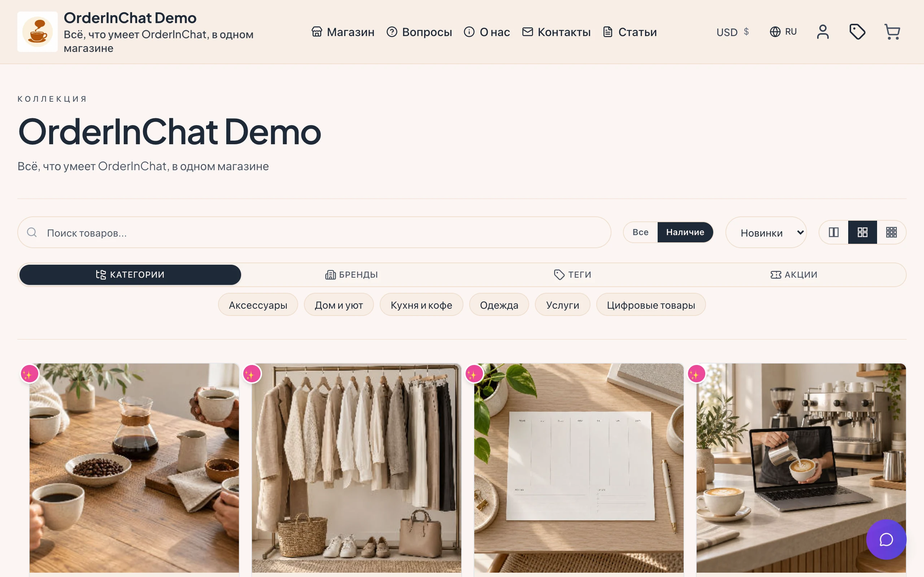Expand the Новинки sorting dropdown
The width and height of the screenshot is (924, 577).
(766, 232)
